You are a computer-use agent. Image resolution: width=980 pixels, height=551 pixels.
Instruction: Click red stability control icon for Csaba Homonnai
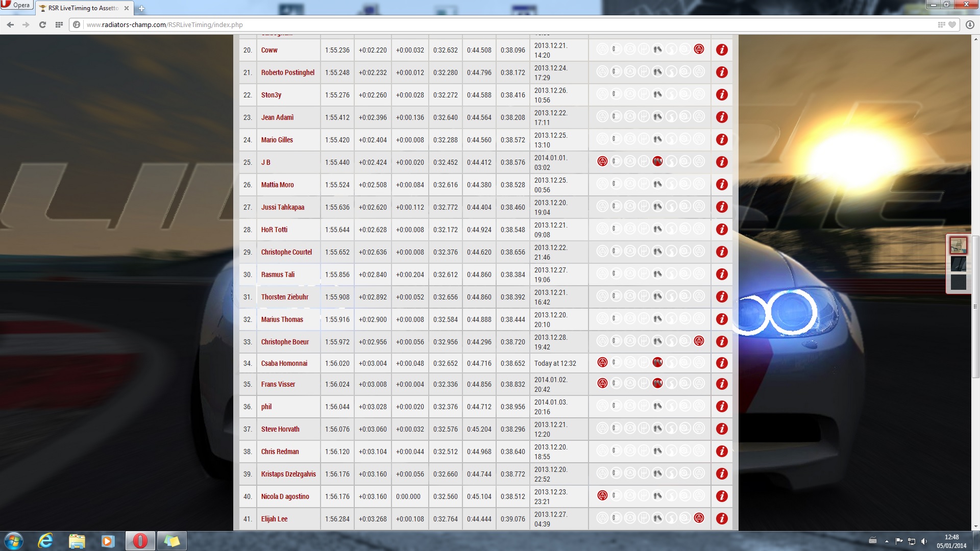click(602, 363)
